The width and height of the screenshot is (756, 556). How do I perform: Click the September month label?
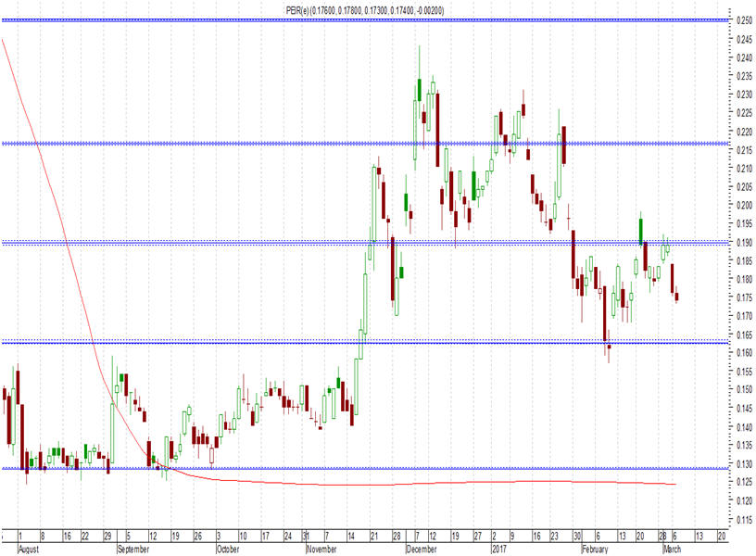[133, 549]
